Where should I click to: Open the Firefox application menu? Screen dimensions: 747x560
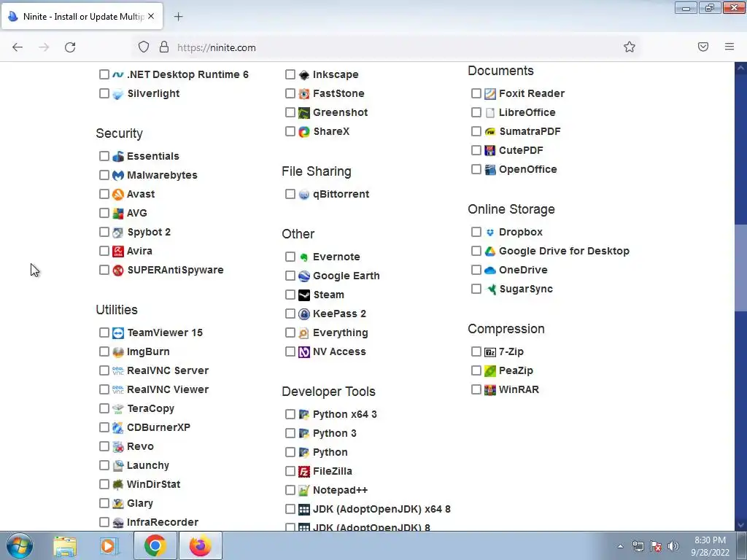(729, 47)
